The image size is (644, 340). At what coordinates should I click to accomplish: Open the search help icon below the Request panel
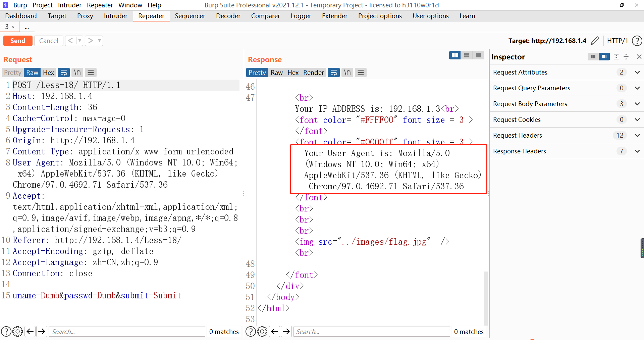point(6,331)
